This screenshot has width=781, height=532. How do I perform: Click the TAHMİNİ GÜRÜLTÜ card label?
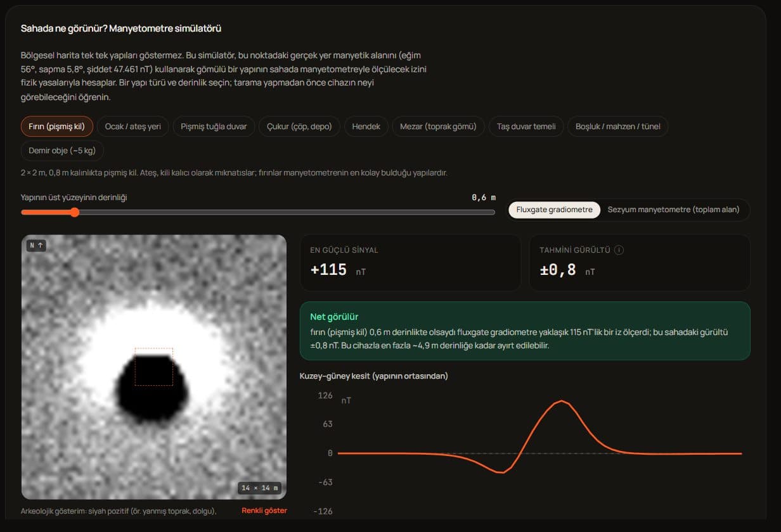575,250
